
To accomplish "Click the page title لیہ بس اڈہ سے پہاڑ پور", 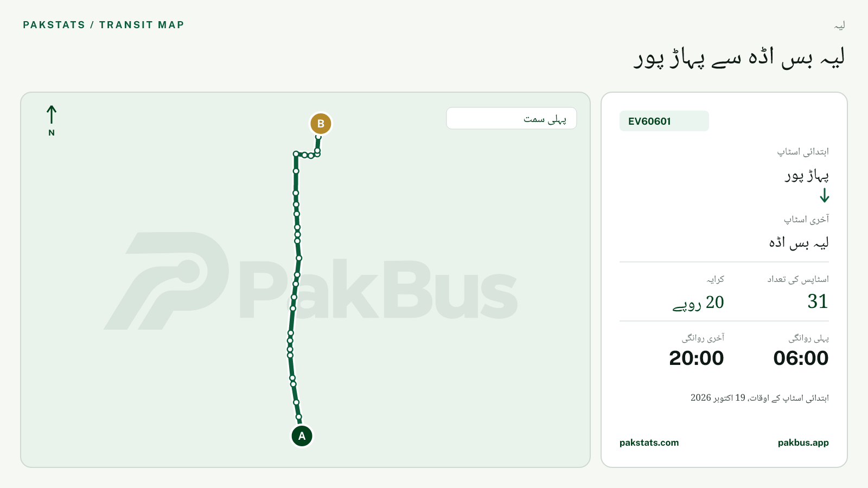I will pyautogui.click(x=739, y=57).
